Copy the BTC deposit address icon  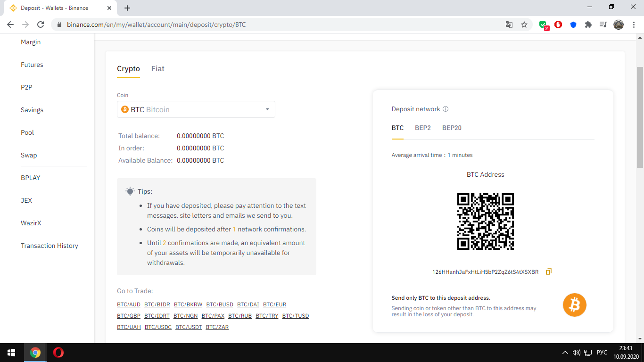point(548,272)
